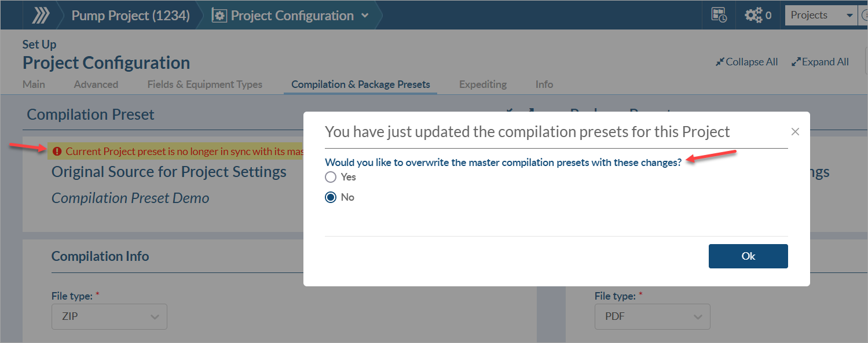Click the background jobs gears icon
Viewport: 868px width, 343px height.
753,16
